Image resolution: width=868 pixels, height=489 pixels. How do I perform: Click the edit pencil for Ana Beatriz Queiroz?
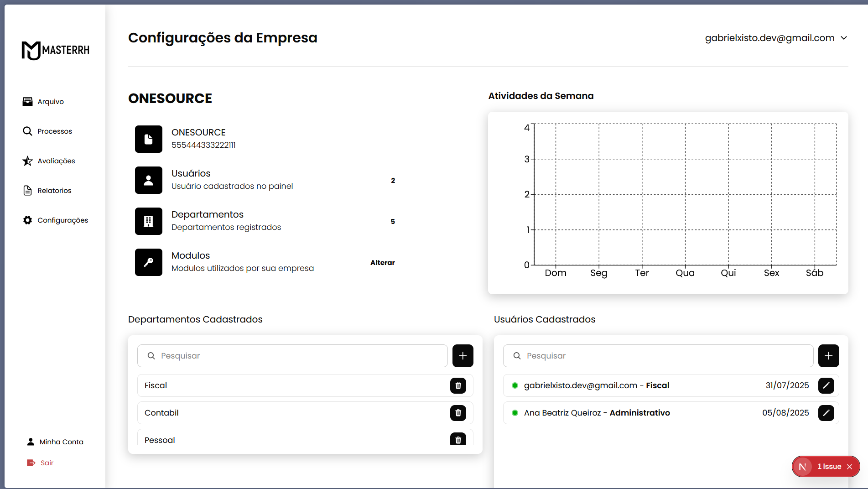[826, 413]
